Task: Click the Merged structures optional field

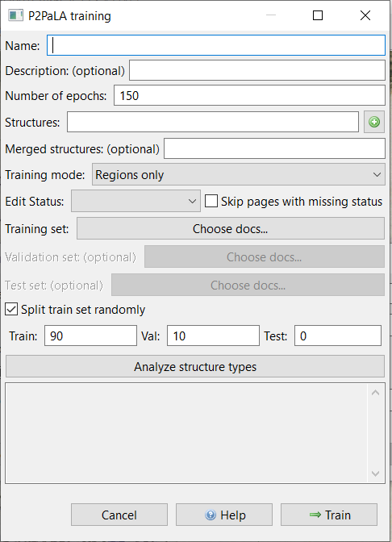Action: (274, 148)
